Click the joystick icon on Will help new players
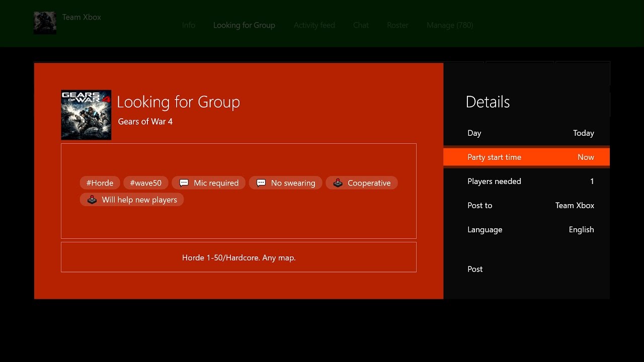This screenshot has height=362, width=644. (92, 200)
